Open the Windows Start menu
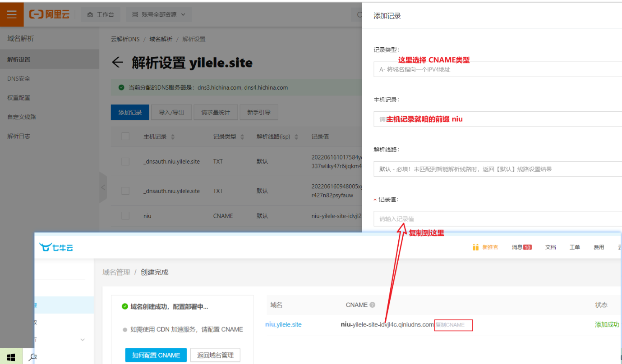Image resolution: width=622 pixels, height=364 pixels. click(11, 357)
